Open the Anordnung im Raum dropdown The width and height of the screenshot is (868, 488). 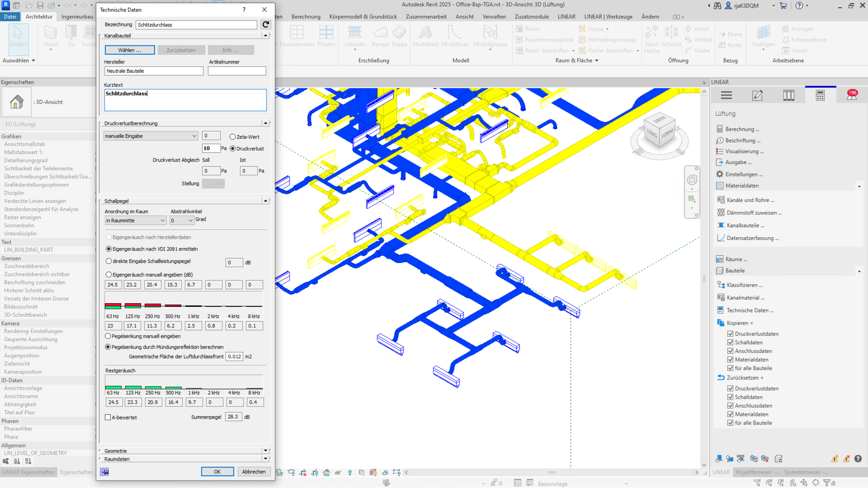coord(135,221)
